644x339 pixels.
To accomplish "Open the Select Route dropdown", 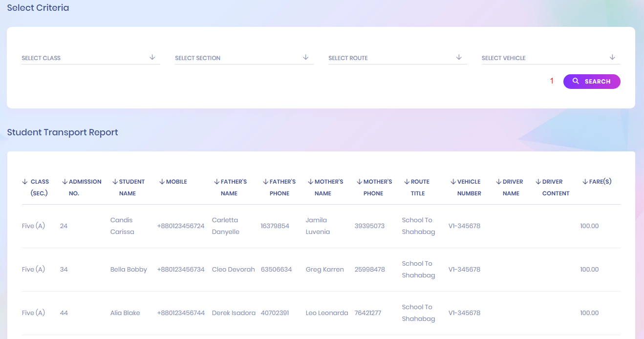I will pyautogui.click(x=397, y=58).
